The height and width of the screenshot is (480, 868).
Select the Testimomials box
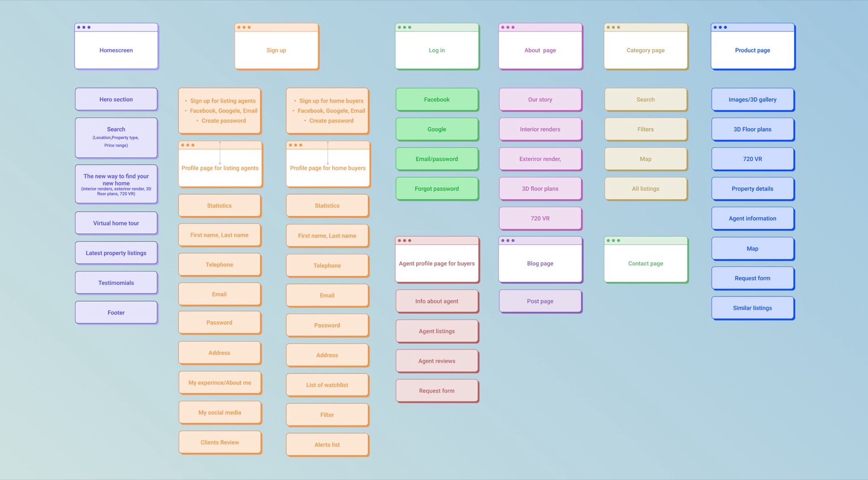click(116, 283)
